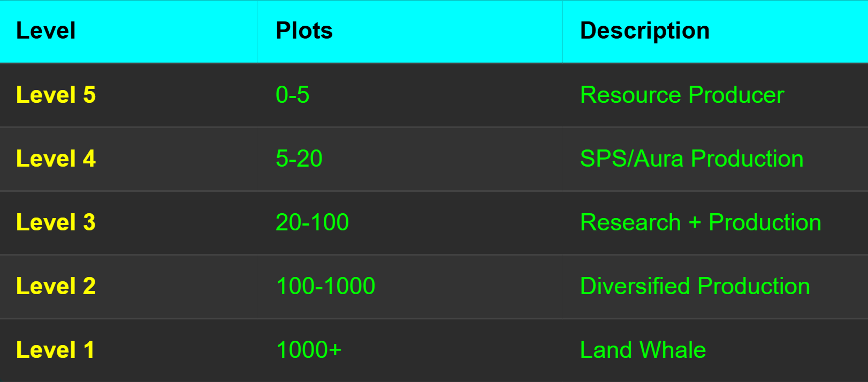Viewport: 868px width, 382px height.
Task: Select the Diversified Production description
Action: [695, 286]
